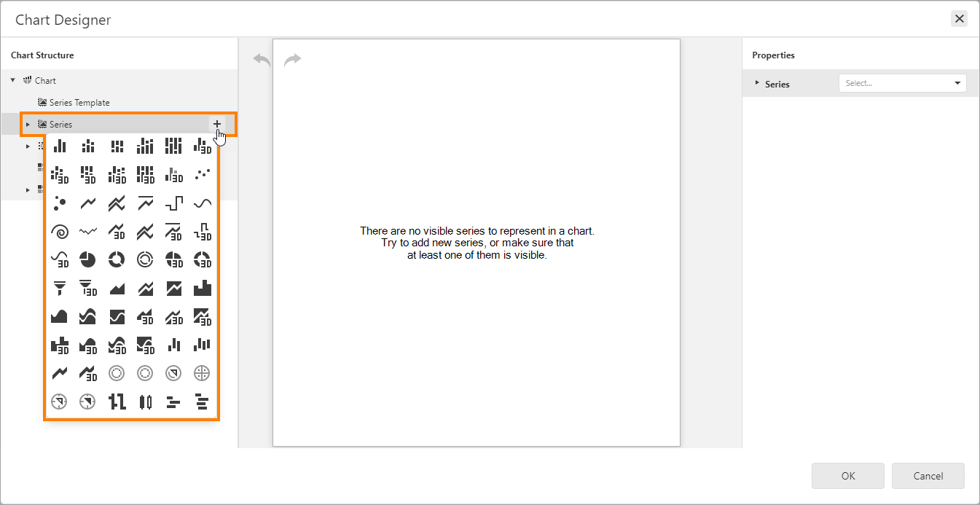This screenshot has width=980, height=505.
Task: Choose the Funnel series icon
Action: pos(60,288)
